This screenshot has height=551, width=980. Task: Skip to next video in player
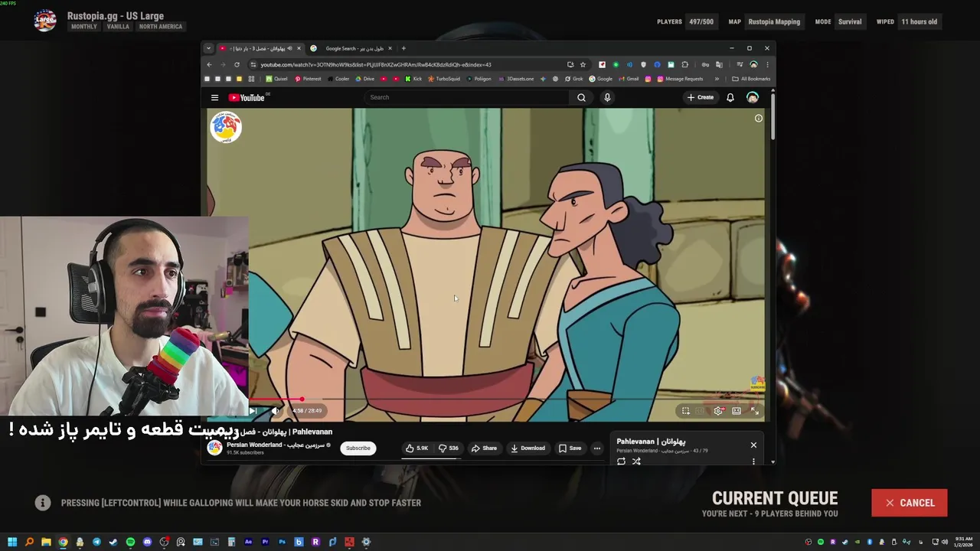tap(253, 411)
